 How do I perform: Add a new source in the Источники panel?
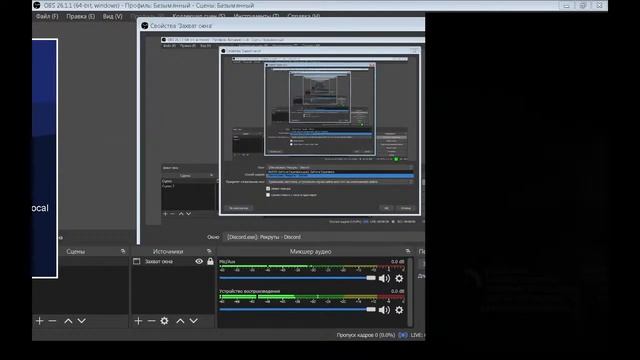click(x=138, y=321)
